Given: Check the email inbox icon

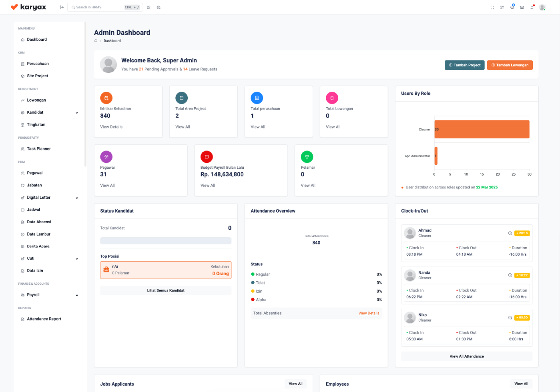Looking at the screenshot, I should pyautogui.click(x=522, y=7).
